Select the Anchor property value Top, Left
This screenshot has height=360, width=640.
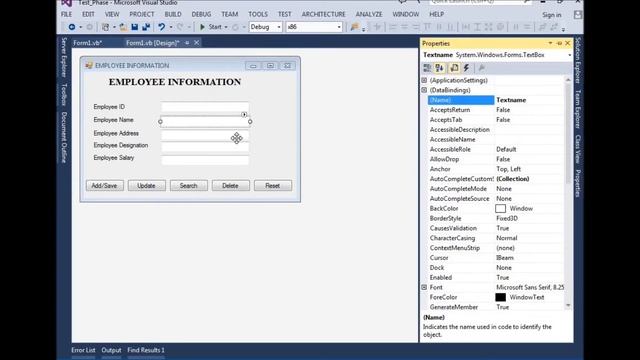coord(509,169)
